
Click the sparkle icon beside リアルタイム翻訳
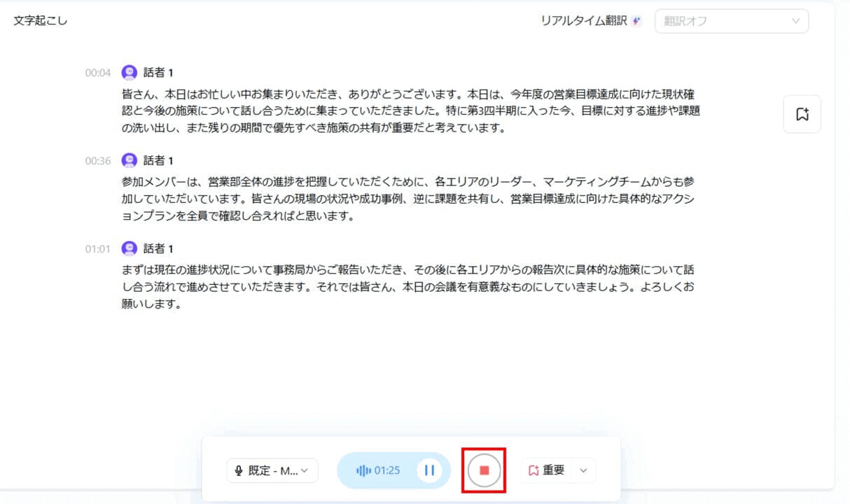click(x=636, y=21)
